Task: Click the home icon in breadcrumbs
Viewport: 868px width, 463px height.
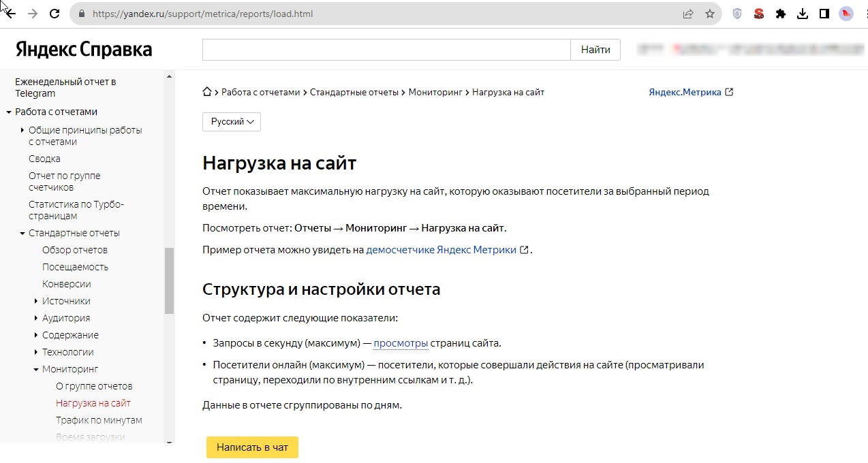Action: point(207,92)
